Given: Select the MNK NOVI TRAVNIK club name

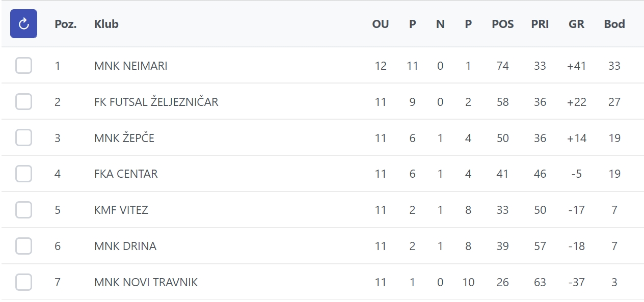Looking at the screenshot, I should coord(146,282).
